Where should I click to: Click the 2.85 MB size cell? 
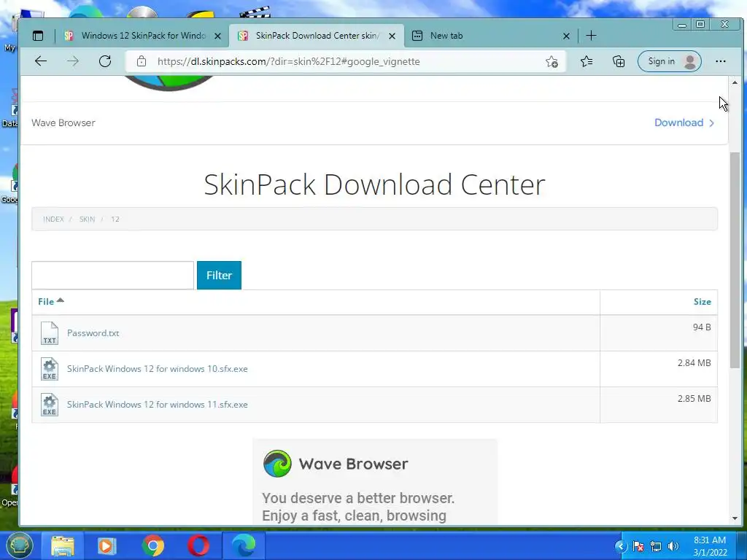659,404
